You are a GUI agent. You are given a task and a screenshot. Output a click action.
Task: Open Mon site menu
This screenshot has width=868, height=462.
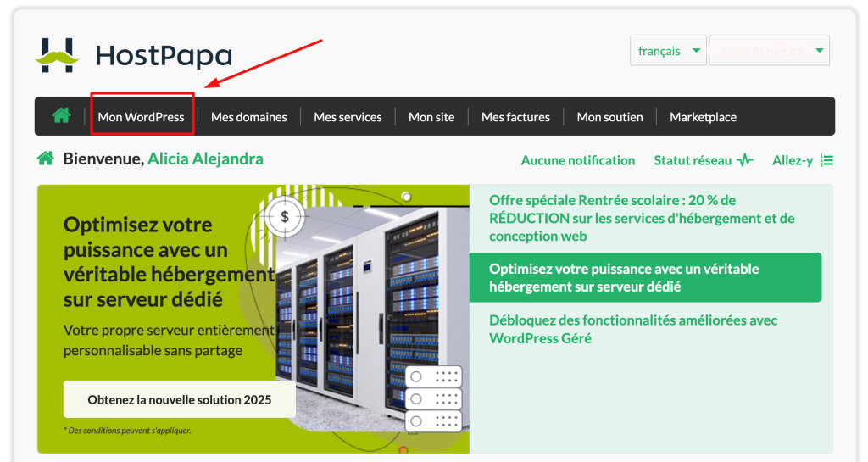point(431,117)
